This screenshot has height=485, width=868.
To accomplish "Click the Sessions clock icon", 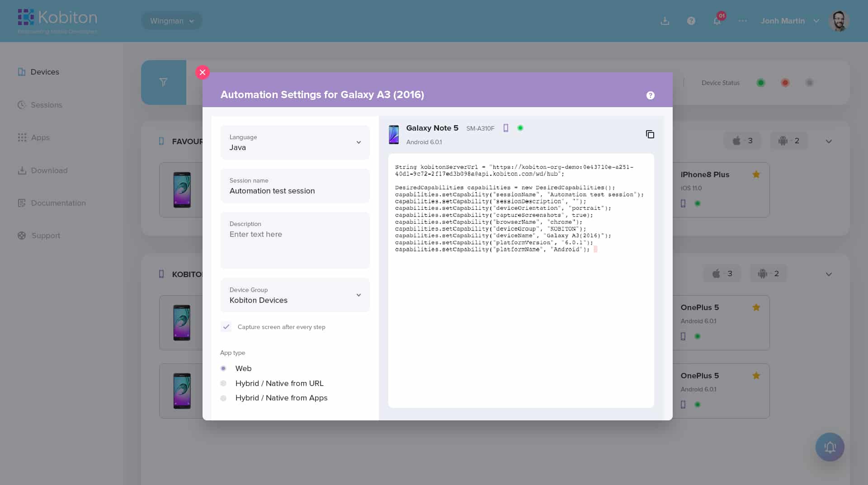I will [22, 105].
